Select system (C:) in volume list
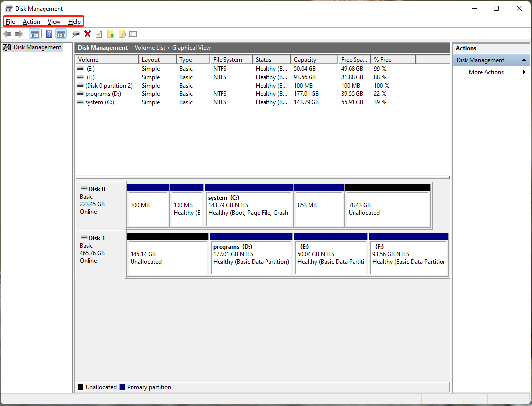 99,102
